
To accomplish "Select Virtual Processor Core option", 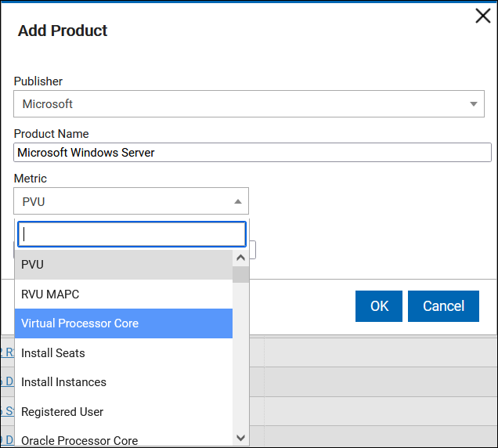I will pos(124,323).
